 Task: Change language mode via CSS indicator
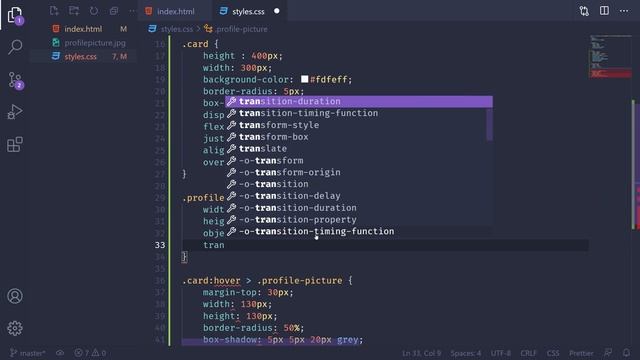[553, 353]
